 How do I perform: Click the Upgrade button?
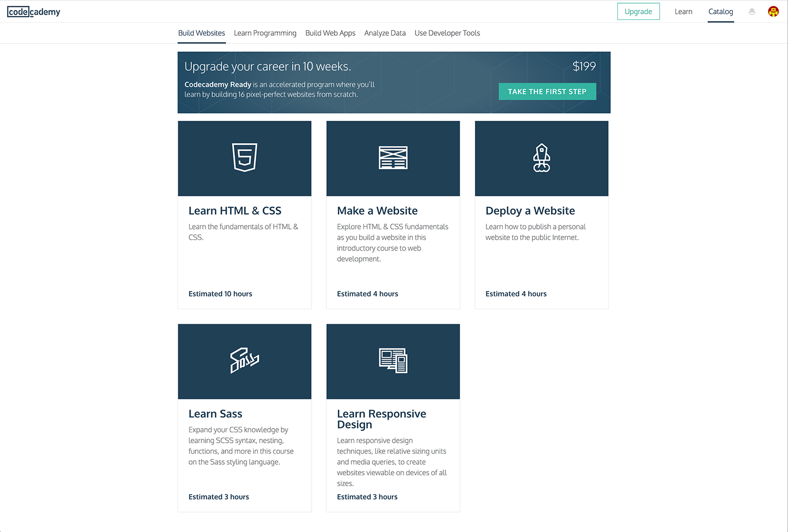pos(638,12)
